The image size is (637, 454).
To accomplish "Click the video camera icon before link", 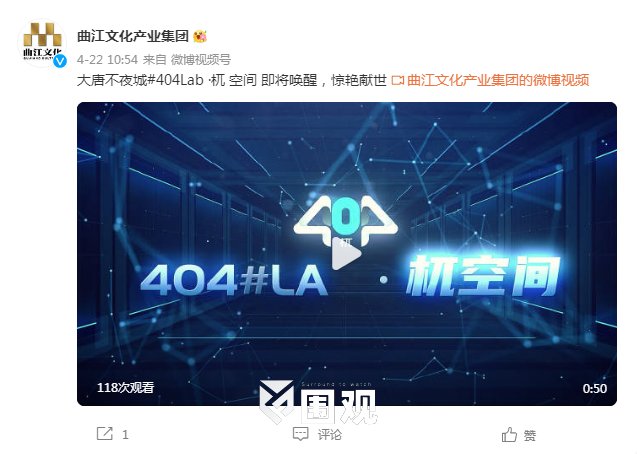I will point(397,80).
